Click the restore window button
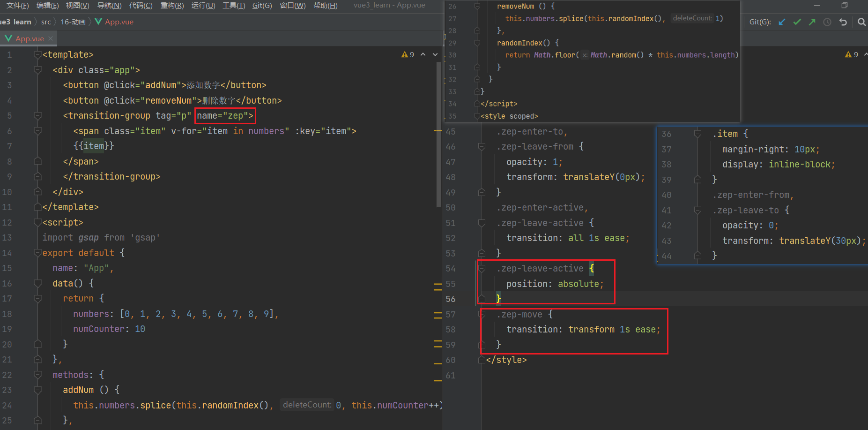 [x=844, y=5]
